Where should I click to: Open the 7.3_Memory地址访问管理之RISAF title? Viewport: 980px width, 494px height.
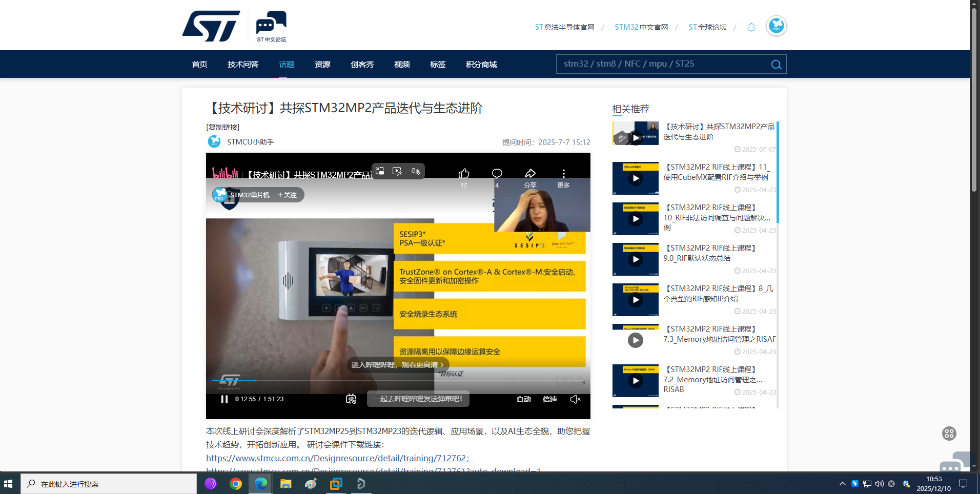pos(720,334)
